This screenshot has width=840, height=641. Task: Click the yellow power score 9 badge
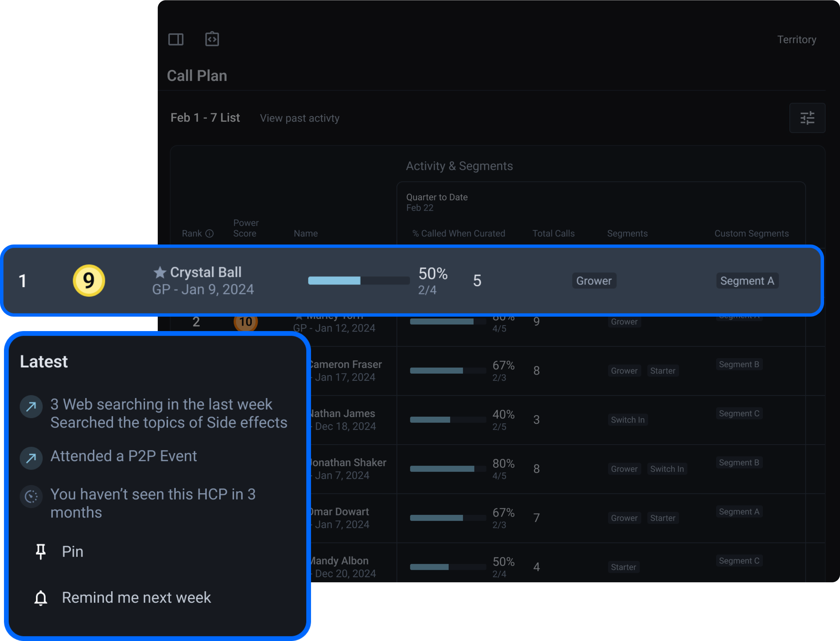click(89, 280)
